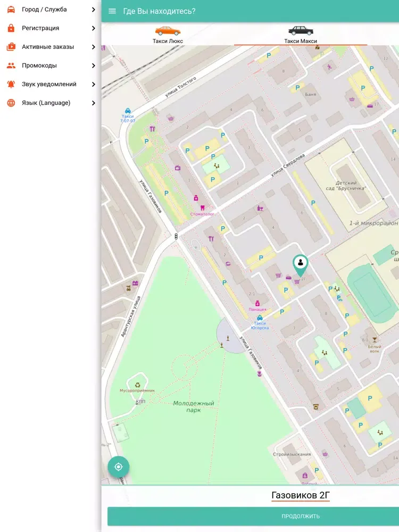The image size is (399, 532).
Task: Expand Язык (Language) chevron
Action: (93, 103)
